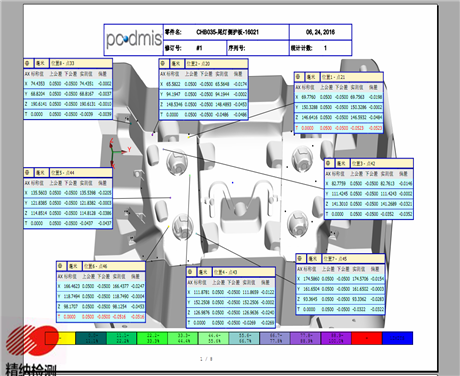Click the date field 06, 24, 2016
This screenshot has width=460, height=376.
tap(320, 32)
